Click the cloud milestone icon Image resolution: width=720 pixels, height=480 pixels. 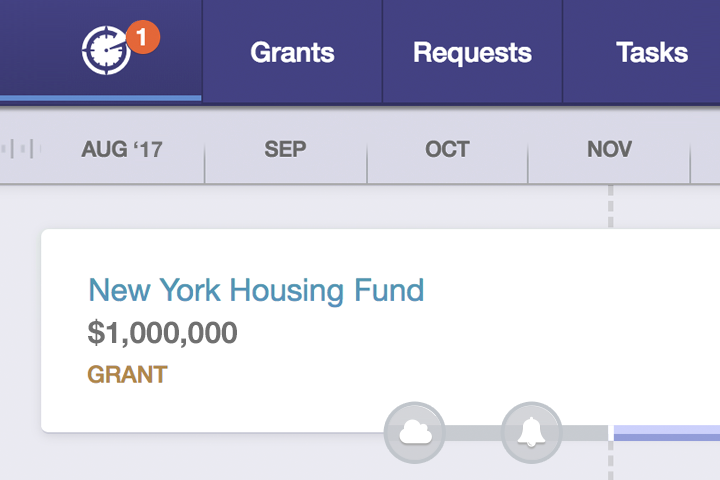(x=414, y=432)
